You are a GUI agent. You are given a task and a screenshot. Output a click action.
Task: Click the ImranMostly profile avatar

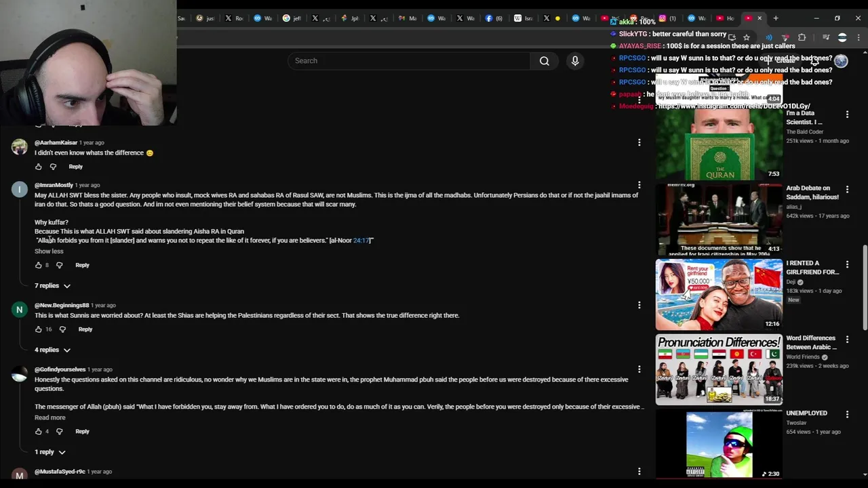19,189
